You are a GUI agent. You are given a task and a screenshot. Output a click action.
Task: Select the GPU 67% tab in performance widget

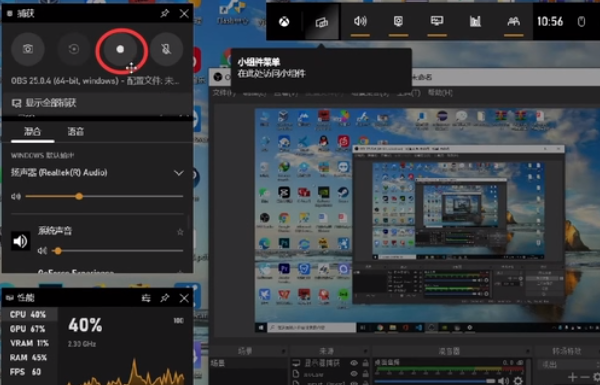coord(28,329)
